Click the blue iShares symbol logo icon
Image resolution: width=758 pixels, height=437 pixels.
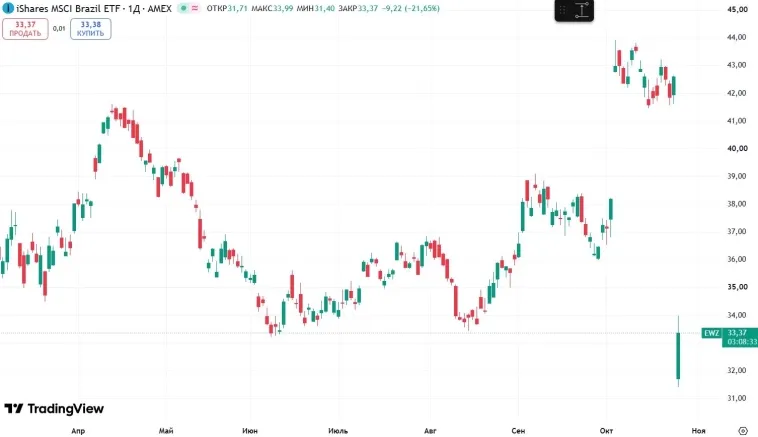pos(8,8)
